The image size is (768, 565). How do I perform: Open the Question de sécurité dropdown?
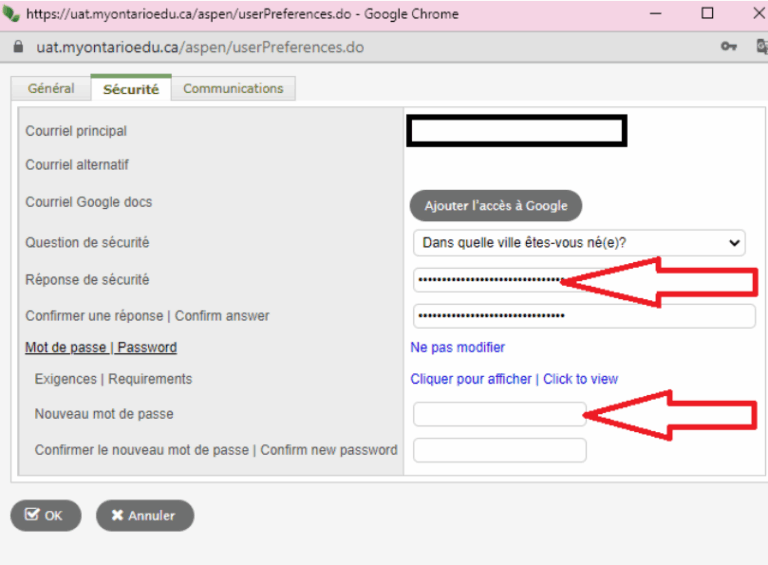[579, 243]
